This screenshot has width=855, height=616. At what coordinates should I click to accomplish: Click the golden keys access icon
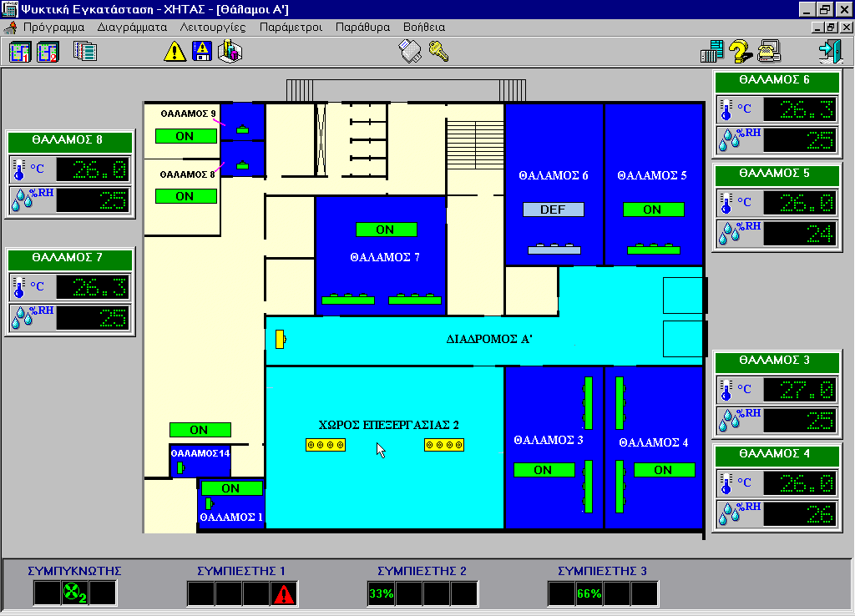click(x=440, y=52)
